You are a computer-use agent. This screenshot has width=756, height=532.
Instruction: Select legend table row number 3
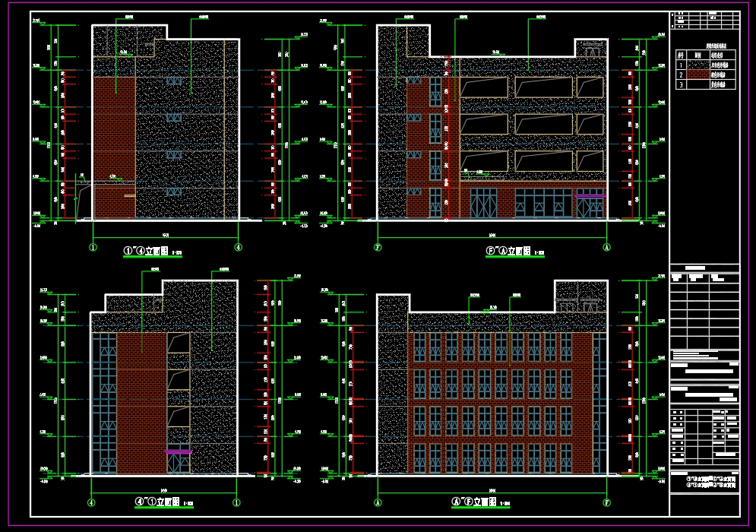(682, 85)
